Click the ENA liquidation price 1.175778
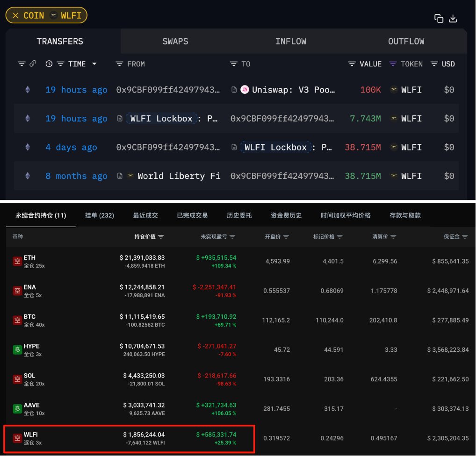476x456 pixels. 384,291
